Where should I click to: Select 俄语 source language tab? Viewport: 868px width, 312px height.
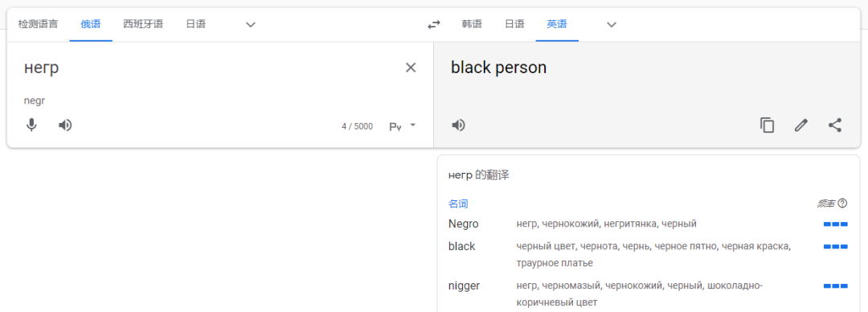91,24
